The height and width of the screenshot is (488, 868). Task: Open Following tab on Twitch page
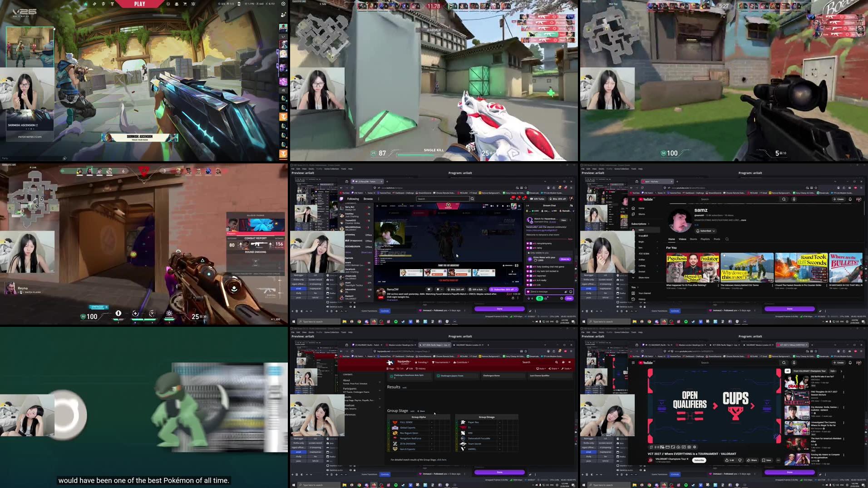353,199
